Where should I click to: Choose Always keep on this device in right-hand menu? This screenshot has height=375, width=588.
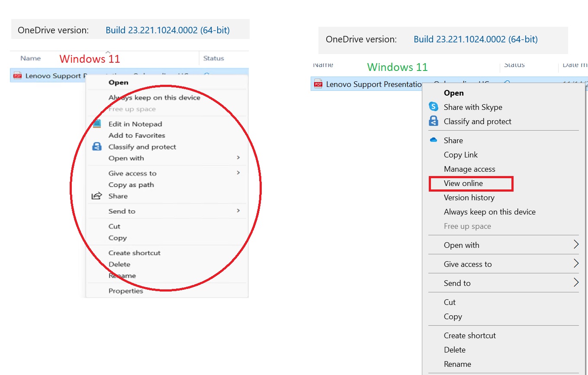(x=490, y=212)
